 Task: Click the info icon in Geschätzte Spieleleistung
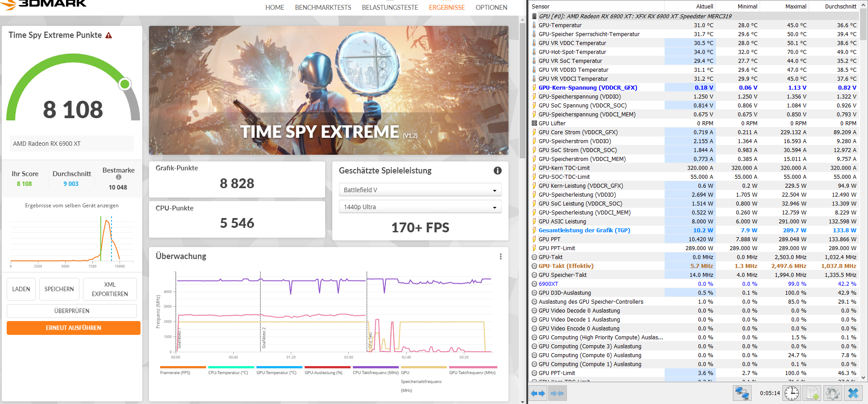pos(498,170)
